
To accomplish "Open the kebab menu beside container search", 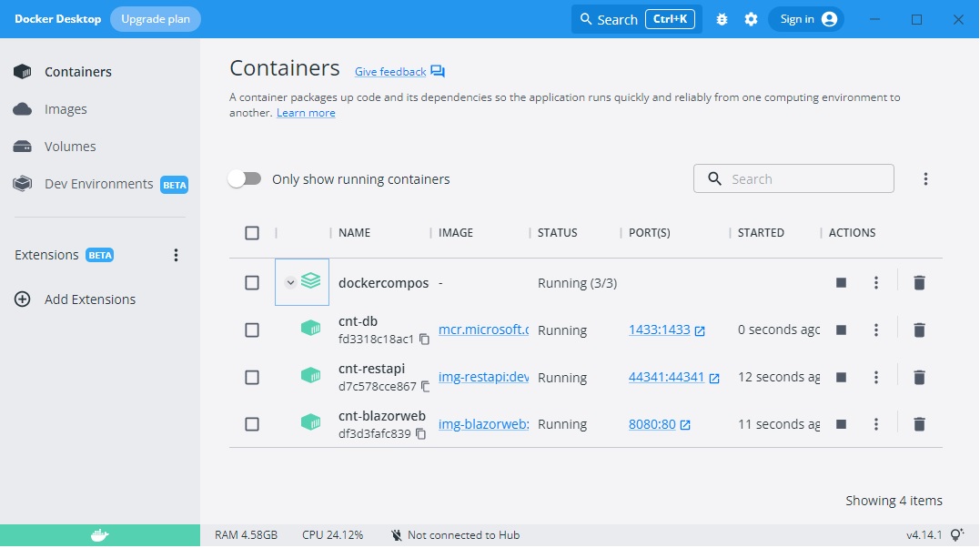I will [925, 179].
